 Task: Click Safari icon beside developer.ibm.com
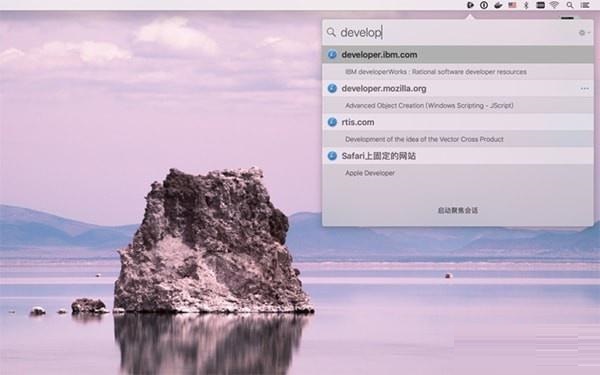click(x=332, y=55)
